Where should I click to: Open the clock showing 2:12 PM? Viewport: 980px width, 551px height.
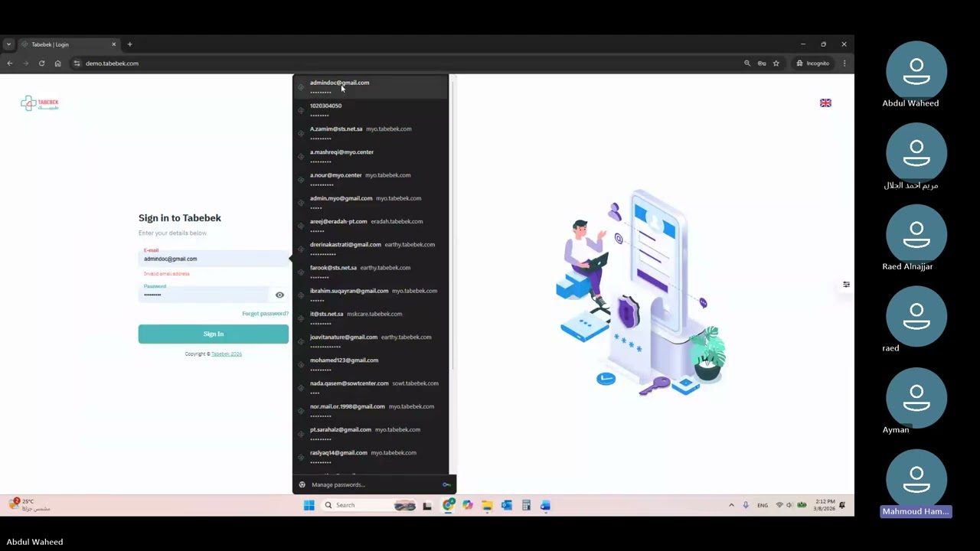(x=825, y=505)
